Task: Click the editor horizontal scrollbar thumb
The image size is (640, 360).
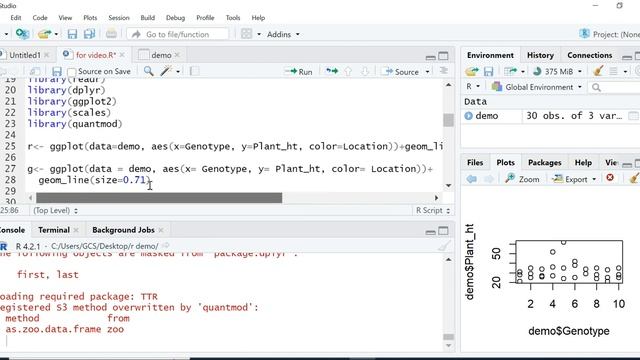Action: 159,198
